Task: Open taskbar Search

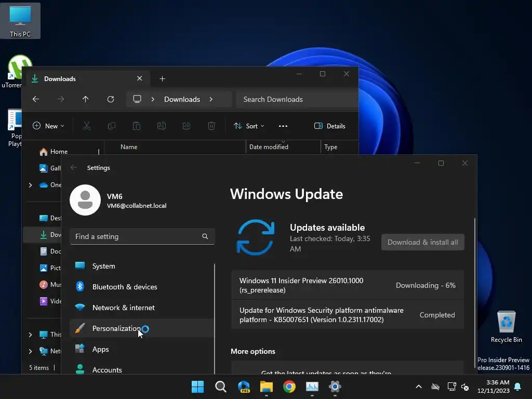Action: pyautogui.click(x=220, y=387)
